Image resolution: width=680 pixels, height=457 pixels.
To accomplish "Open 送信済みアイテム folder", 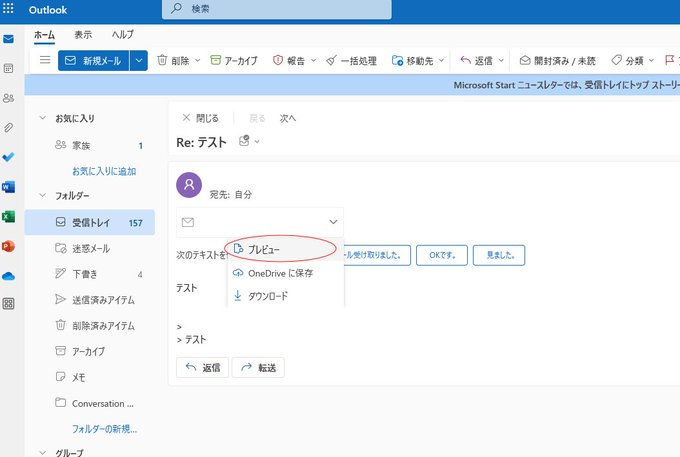I will point(90,300).
